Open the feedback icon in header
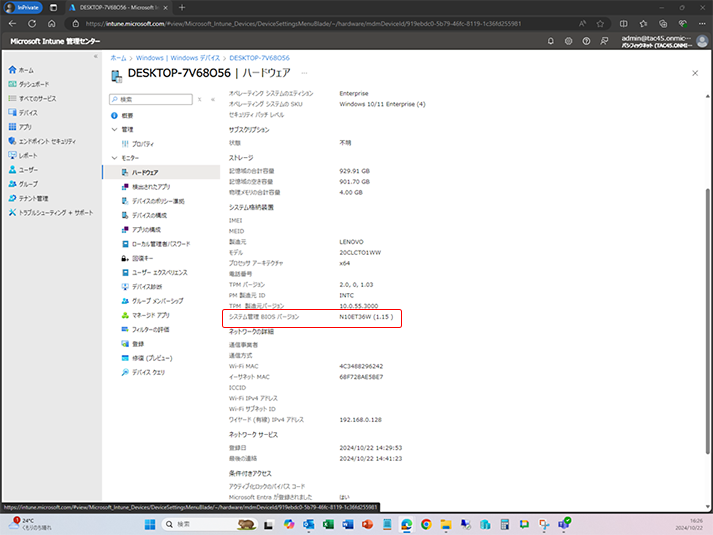The height and width of the screenshot is (535, 713). point(604,41)
